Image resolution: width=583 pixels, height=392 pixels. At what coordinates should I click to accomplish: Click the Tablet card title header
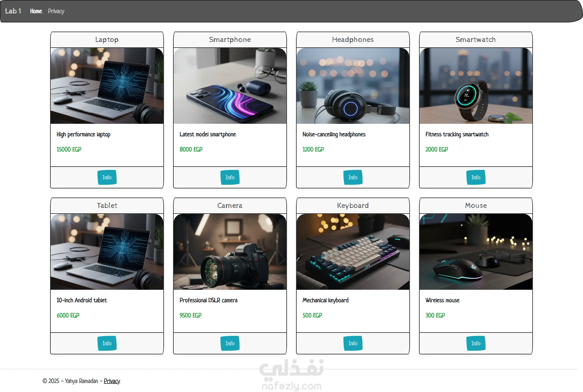click(107, 205)
